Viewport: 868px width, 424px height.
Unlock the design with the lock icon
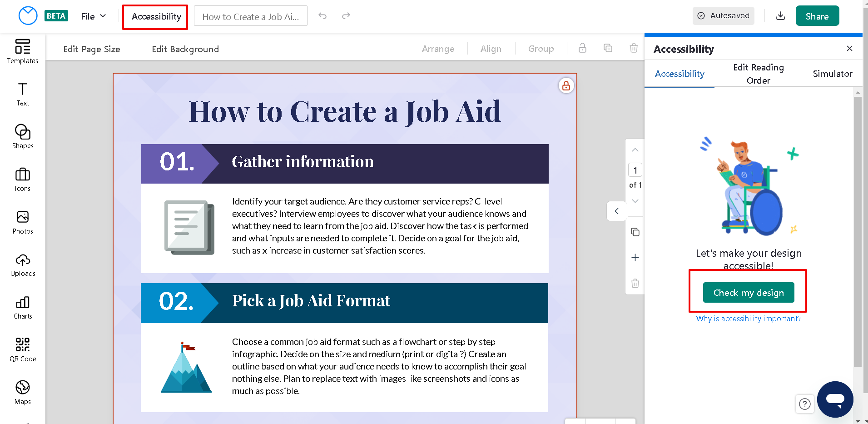click(566, 85)
